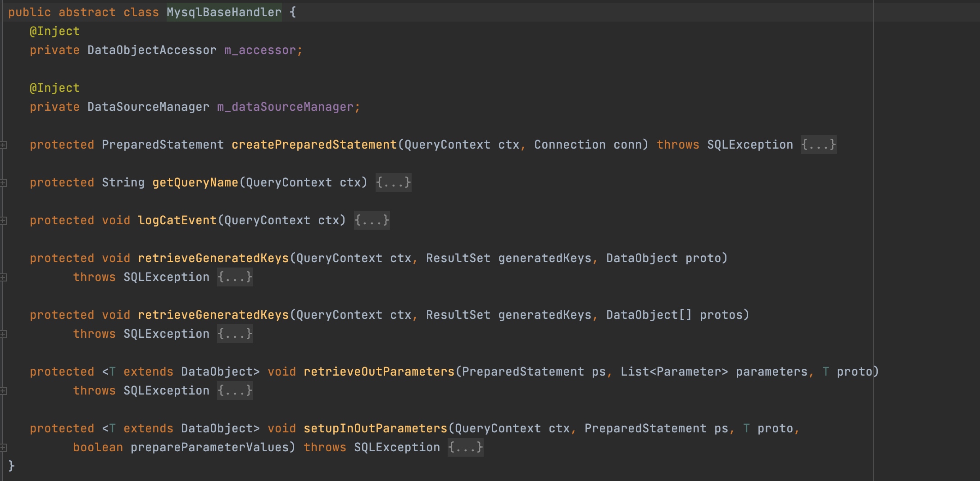Click the folded {...} body of createPreparedStatement
The image size is (980, 481).
[x=818, y=145]
